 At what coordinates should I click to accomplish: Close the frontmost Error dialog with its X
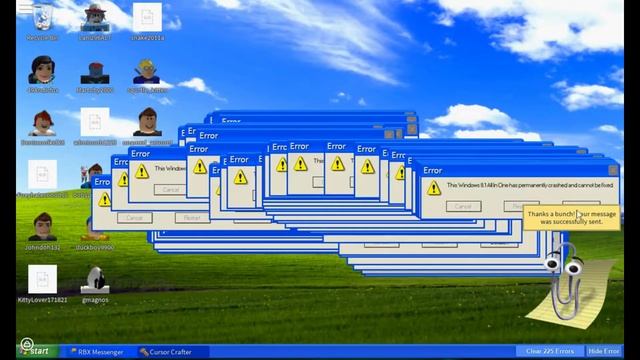coord(613,170)
